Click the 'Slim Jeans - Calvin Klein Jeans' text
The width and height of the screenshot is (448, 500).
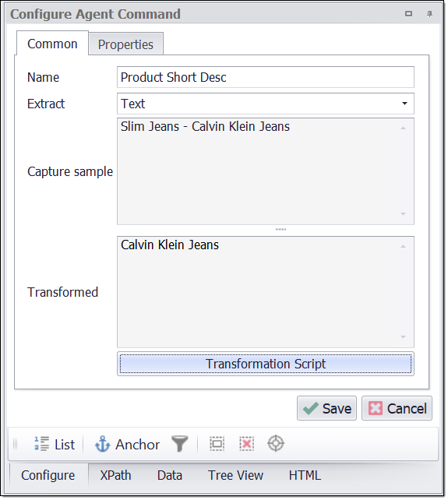tap(205, 127)
